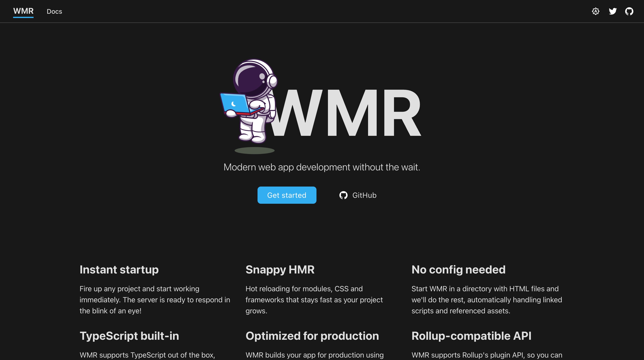Select the Snappy HMR heading
This screenshot has height=360, width=644.
pos(280,270)
